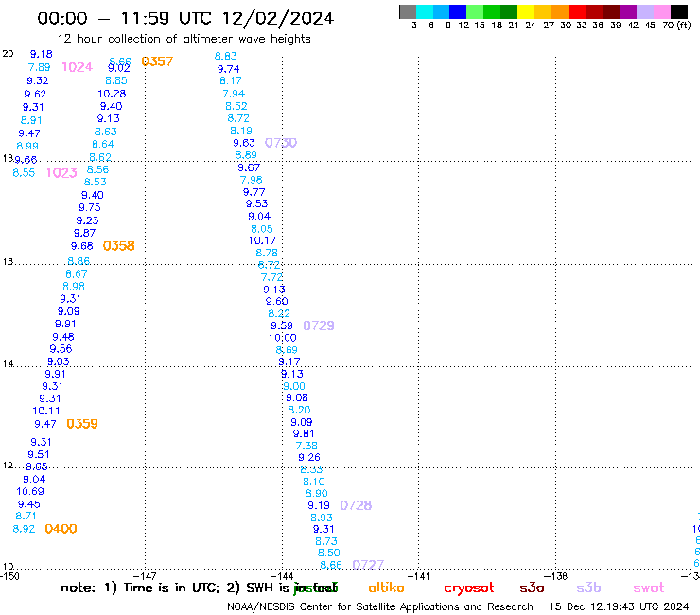The width and height of the screenshot is (700, 615).
Task: Click the lightest green legend swatch
Action: tap(475, 11)
